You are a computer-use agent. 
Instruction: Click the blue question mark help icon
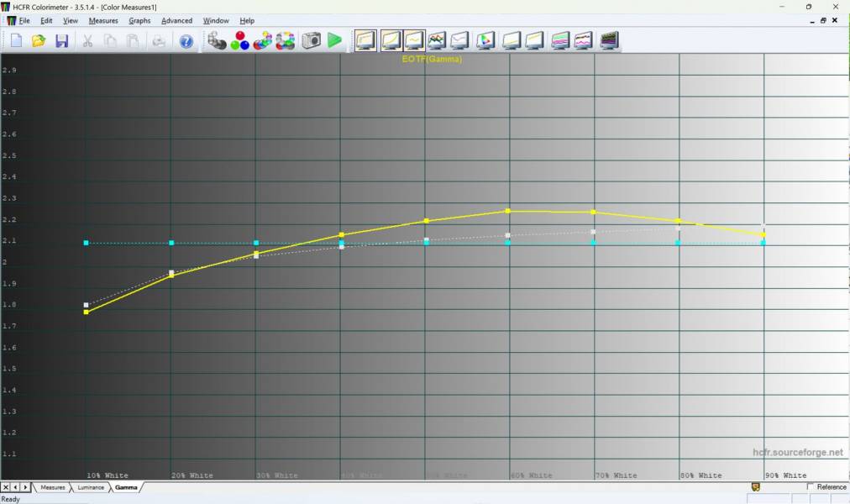(186, 40)
